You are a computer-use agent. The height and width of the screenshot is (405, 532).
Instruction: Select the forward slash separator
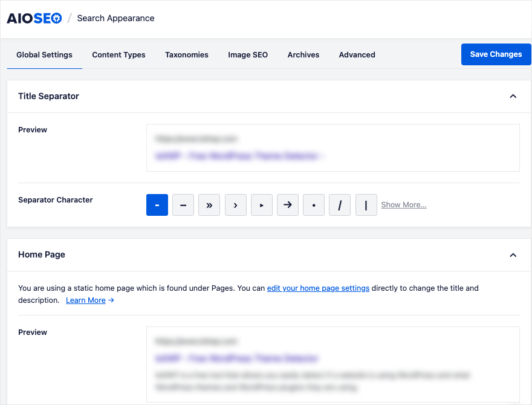[340, 205]
